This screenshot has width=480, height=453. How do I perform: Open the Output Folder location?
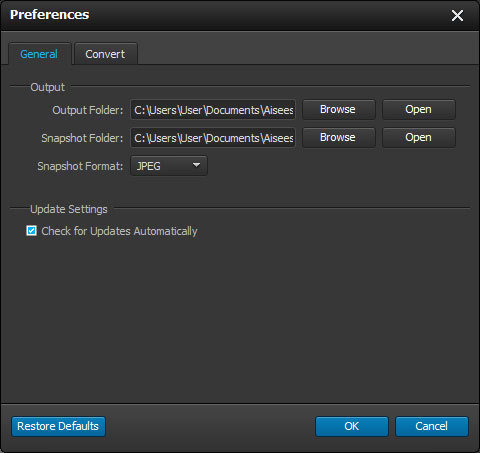pyautogui.click(x=419, y=110)
